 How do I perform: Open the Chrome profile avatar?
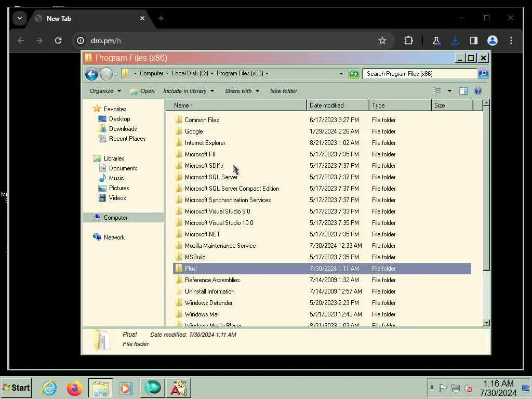(493, 41)
